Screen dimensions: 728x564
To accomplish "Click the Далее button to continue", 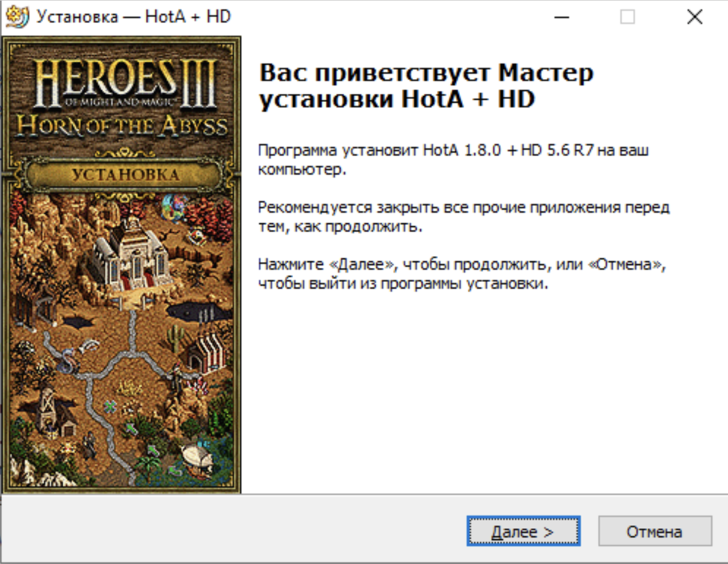I will [x=523, y=531].
